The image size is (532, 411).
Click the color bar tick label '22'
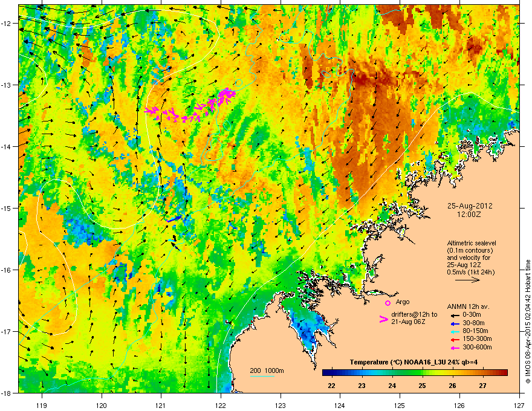331,386
